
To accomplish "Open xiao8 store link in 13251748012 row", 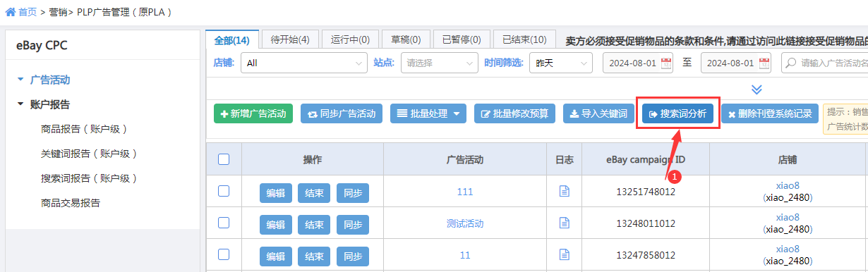I will (x=788, y=186).
